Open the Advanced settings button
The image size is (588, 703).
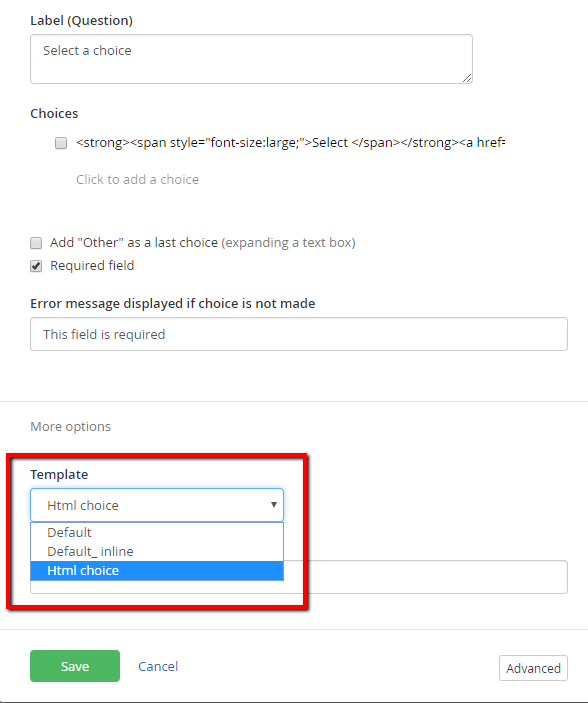[x=533, y=668]
